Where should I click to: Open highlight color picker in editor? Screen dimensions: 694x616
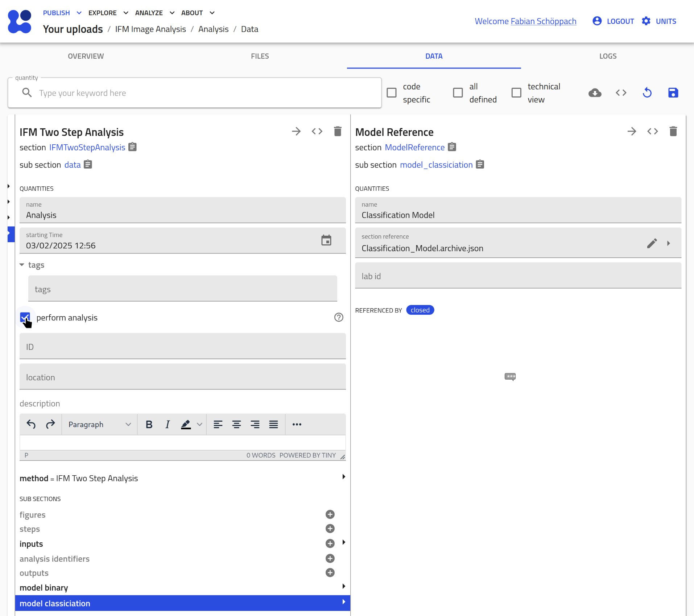point(199,425)
